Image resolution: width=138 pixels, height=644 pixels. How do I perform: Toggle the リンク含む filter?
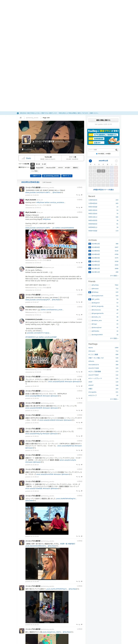pos(35,171)
